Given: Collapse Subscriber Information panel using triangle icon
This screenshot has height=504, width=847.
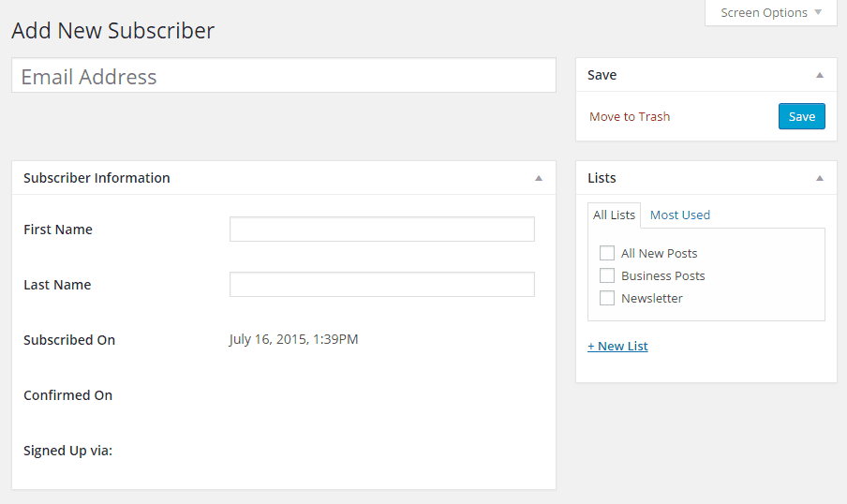Looking at the screenshot, I should click(539, 178).
